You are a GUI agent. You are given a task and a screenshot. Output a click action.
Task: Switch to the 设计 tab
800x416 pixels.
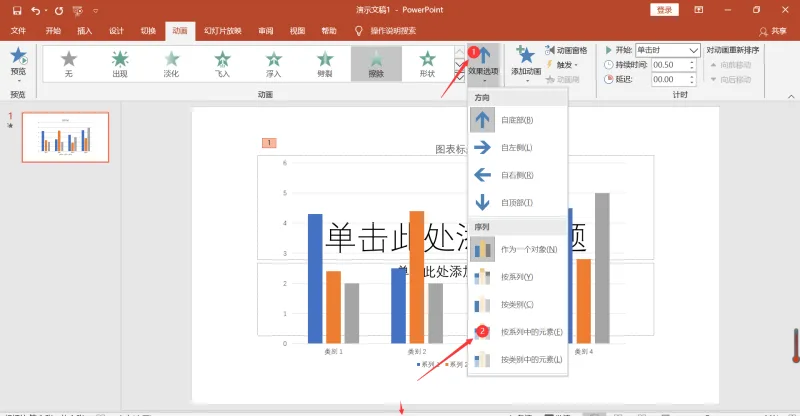pos(116,31)
